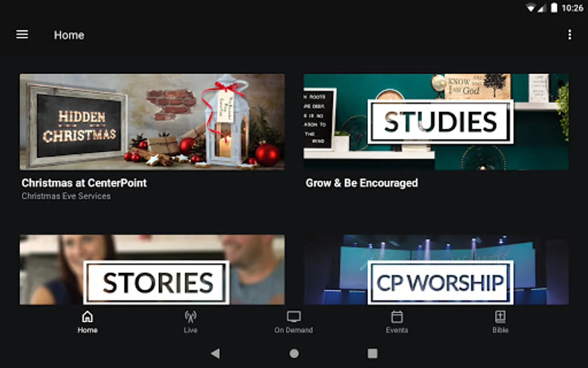Tap the Wi-Fi status icon
588x368 pixels.
coord(531,8)
